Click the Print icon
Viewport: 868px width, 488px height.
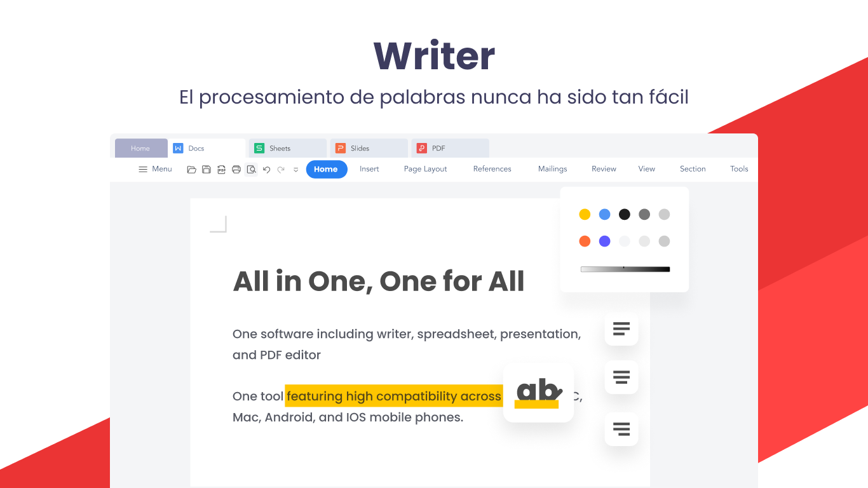click(x=236, y=169)
